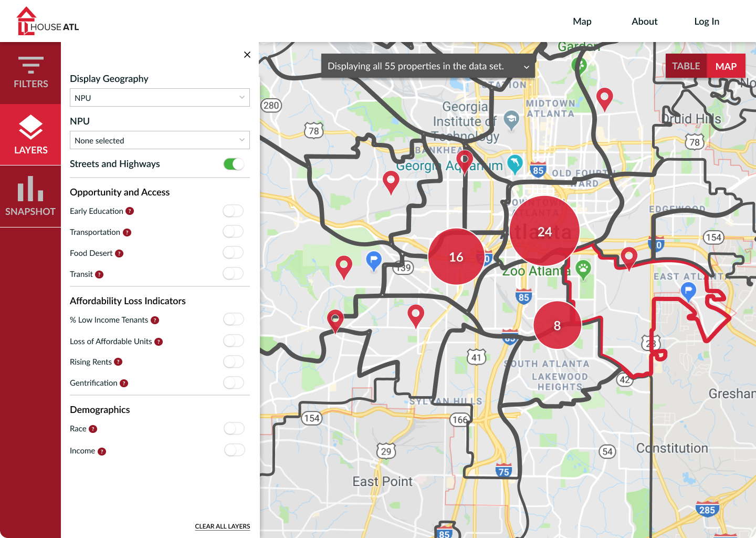This screenshot has width=756, height=538.
Task: Enable the Early Education layer
Action: [x=233, y=211]
